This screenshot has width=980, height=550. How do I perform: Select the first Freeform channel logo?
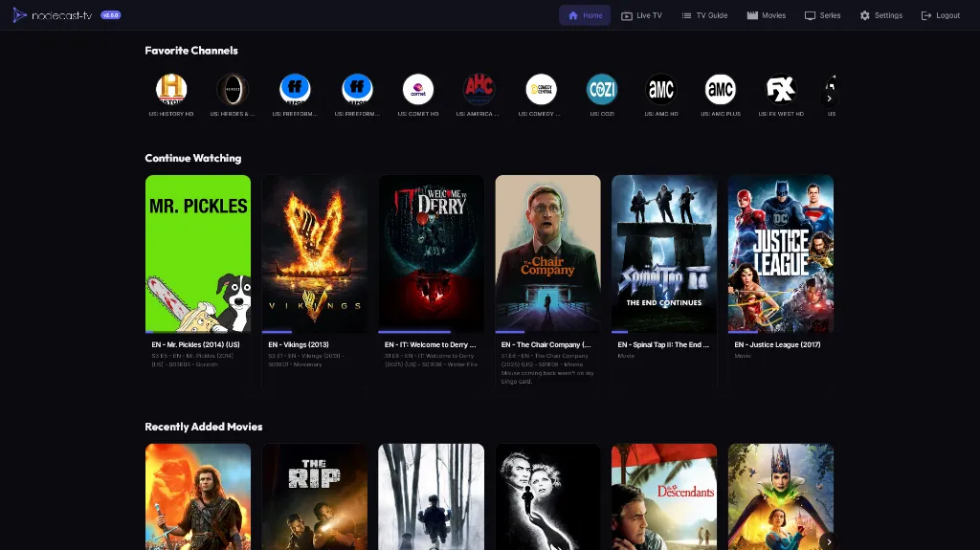click(295, 89)
